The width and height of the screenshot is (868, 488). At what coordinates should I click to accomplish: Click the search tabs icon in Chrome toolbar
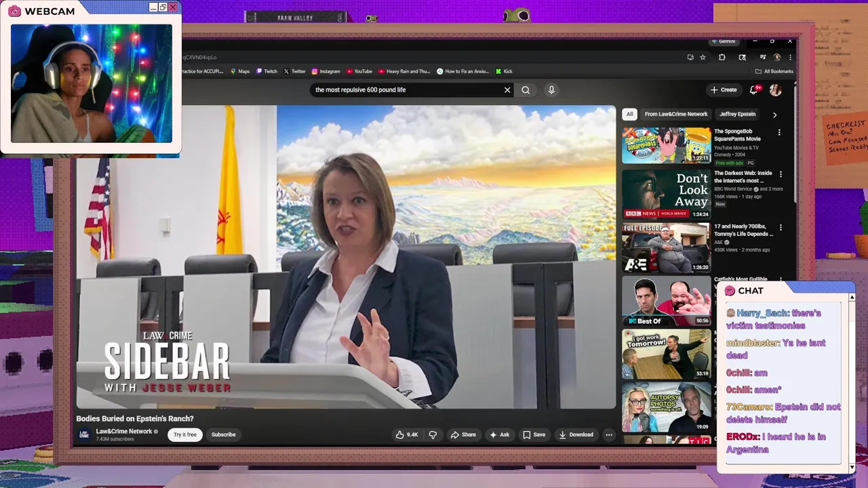point(742,58)
